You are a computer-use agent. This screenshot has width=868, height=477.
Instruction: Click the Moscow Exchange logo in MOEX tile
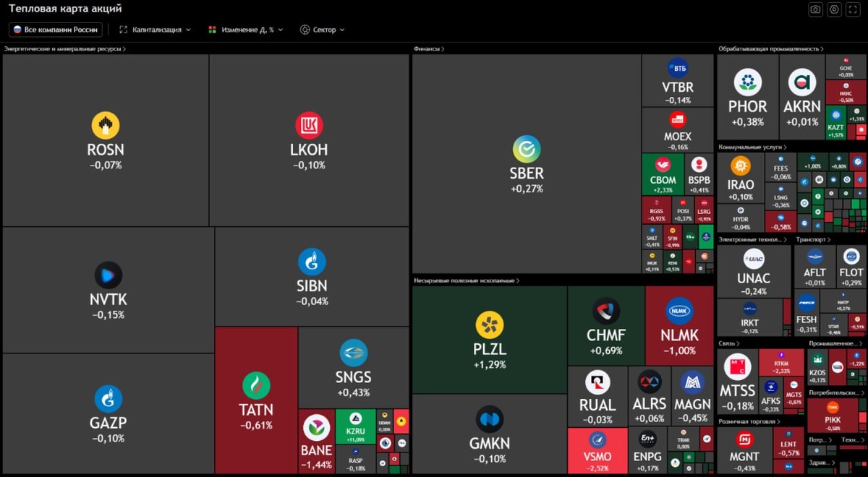tap(678, 120)
